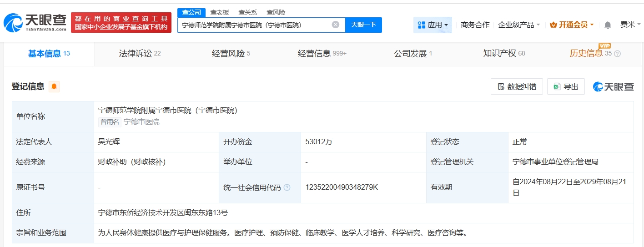Click the 天眼查 watermark logo at right
The width and height of the screenshot is (644, 247).
click(x=614, y=86)
